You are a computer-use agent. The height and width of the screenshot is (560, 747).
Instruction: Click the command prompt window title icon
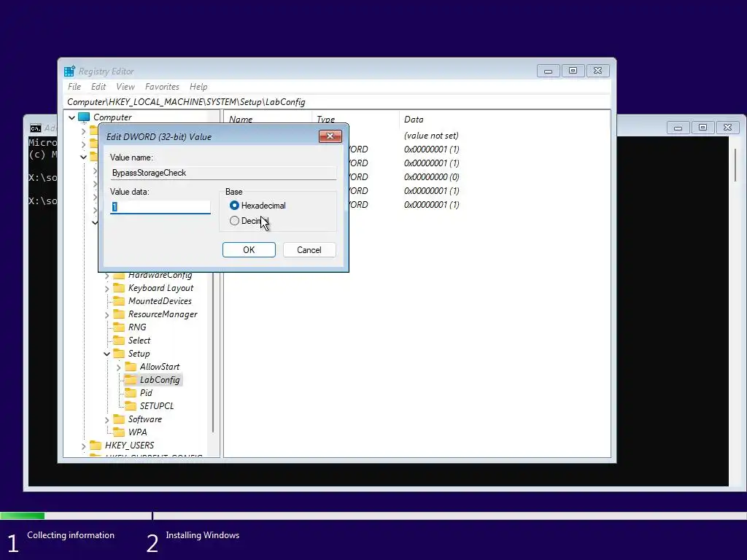(x=36, y=128)
